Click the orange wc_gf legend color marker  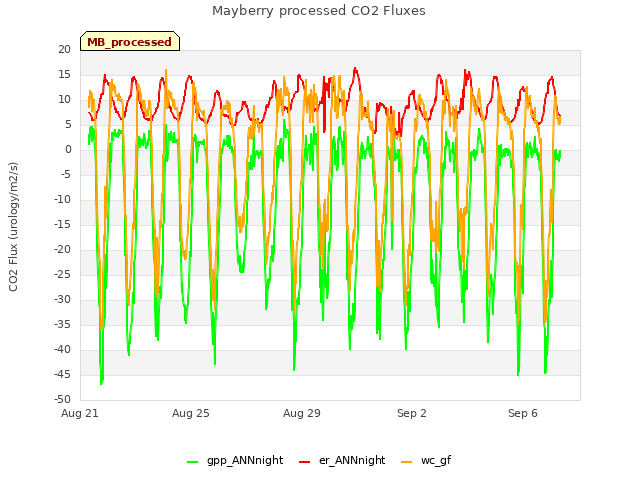(407, 462)
